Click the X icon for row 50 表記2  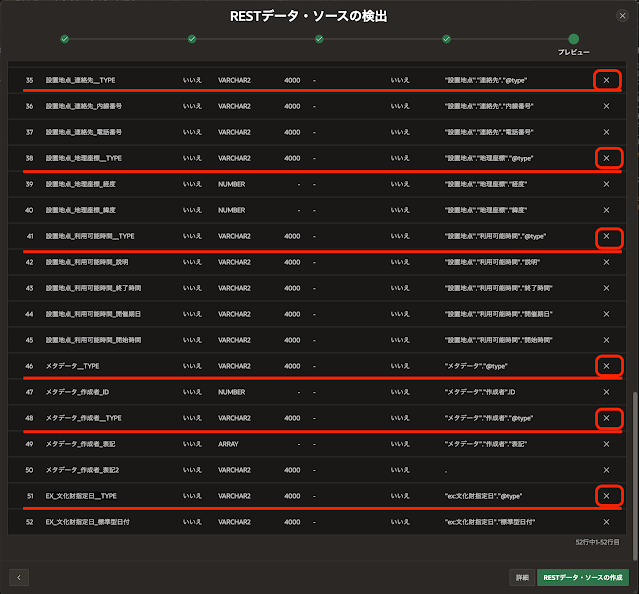606,470
